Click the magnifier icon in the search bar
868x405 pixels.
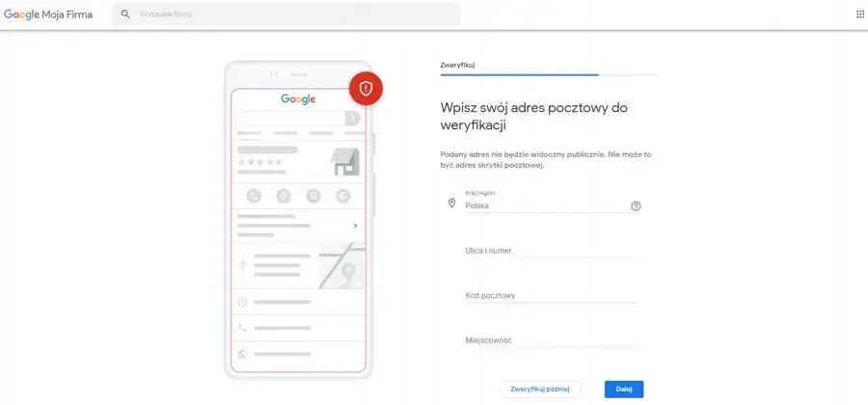coord(125,14)
